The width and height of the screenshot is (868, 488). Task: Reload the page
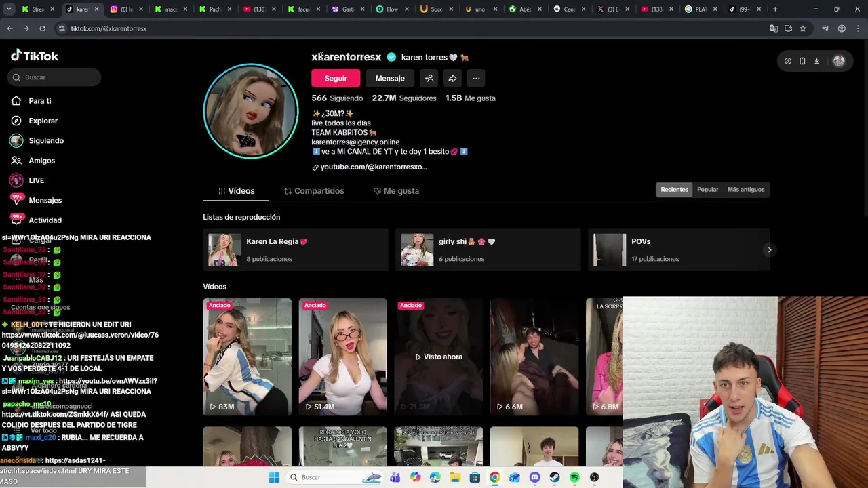pos(42,28)
